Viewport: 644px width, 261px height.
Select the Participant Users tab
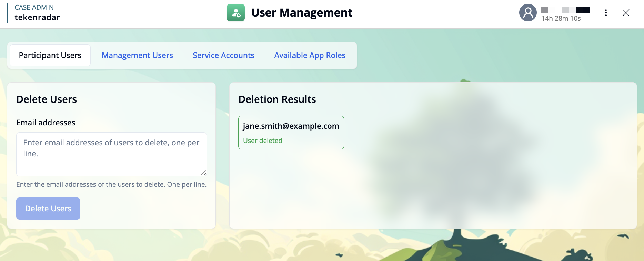coord(50,55)
